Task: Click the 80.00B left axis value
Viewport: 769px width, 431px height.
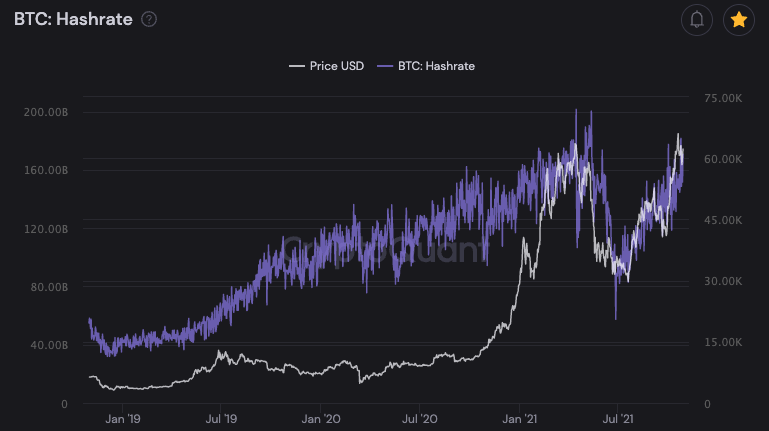Action: tap(49, 287)
